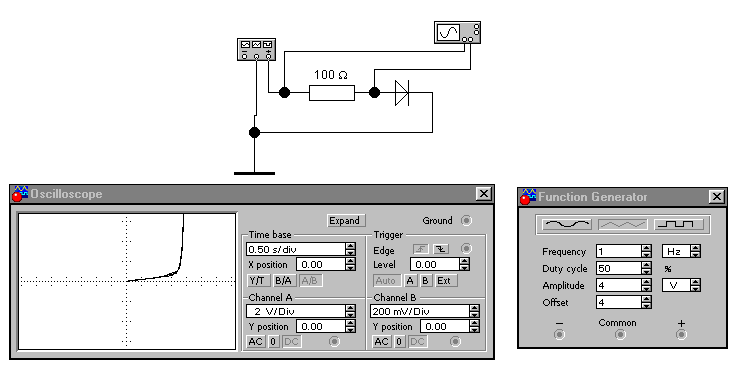The height and width of the screenshot is (372, 740).
Task: Set Channel B coupling to AC
Action: (381, 341)
